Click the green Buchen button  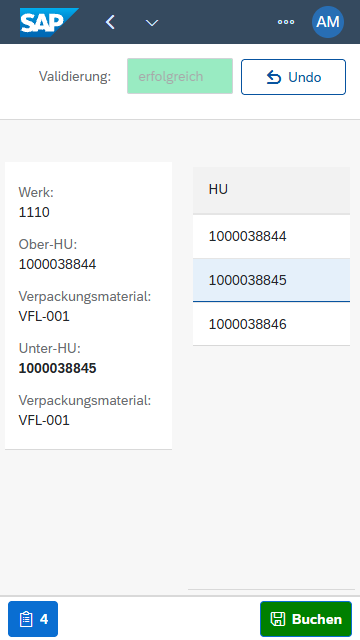click(x=306, y=619)
